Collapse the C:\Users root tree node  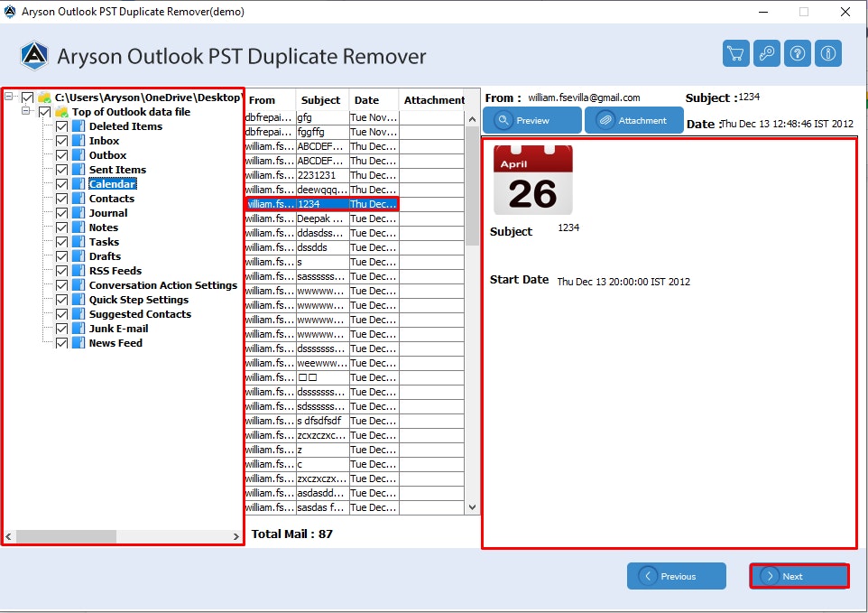point(9,97)
